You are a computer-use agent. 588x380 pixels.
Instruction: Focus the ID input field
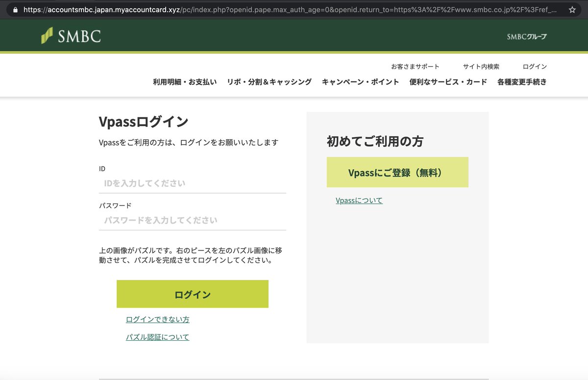coord(193,183)
